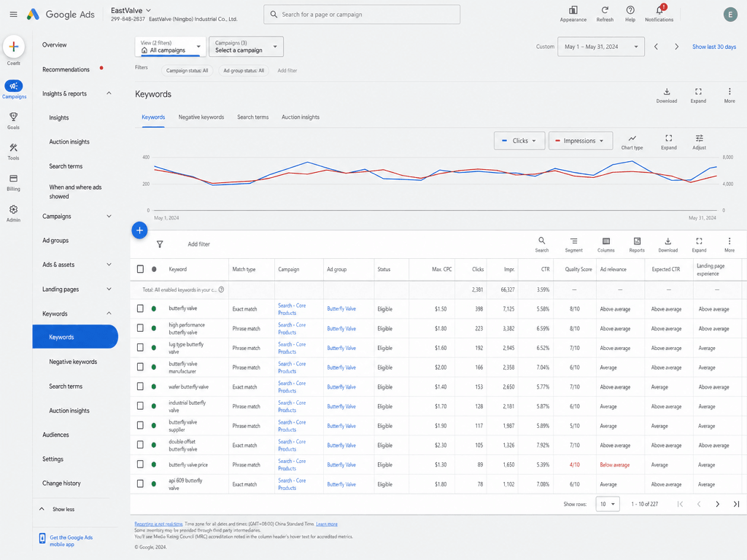This screenshot has width=747, height=560.
Task: Click Ad group status: All filter chip
Action: point(244,71)
